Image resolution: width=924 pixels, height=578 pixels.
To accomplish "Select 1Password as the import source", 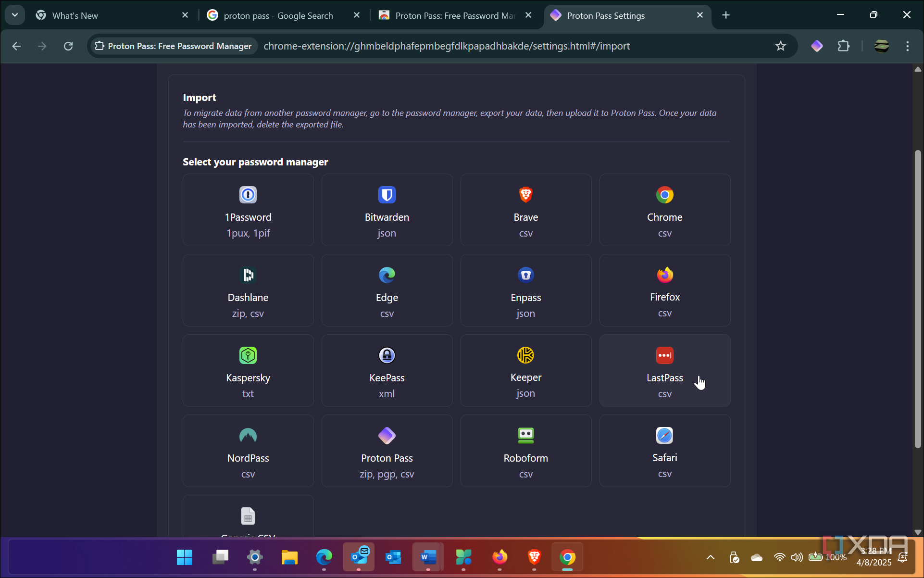I will tap(248, 210).
